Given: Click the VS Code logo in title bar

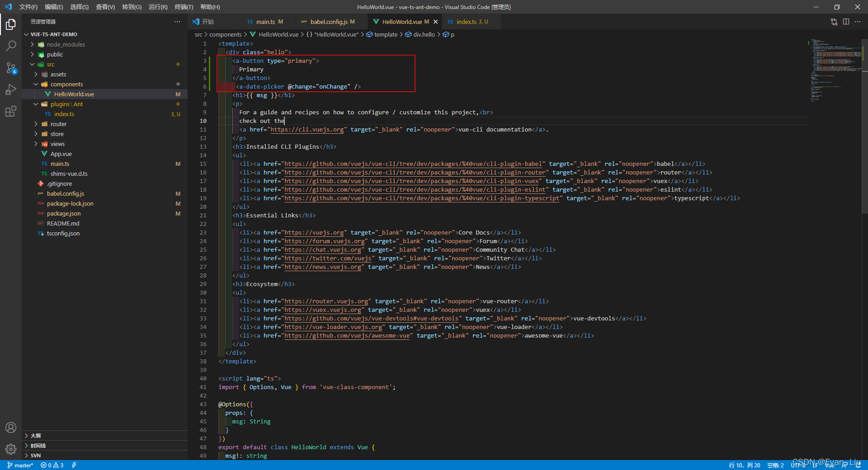Looking at the screenshot, I should (8, 7).
